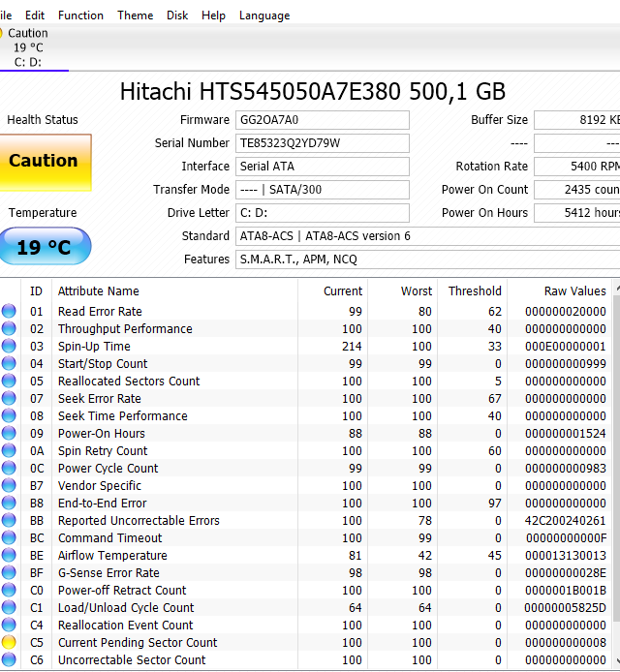
Task: Click the status icon for Reported Uncorrectable Errors
Action: click(x=9, y=520)
